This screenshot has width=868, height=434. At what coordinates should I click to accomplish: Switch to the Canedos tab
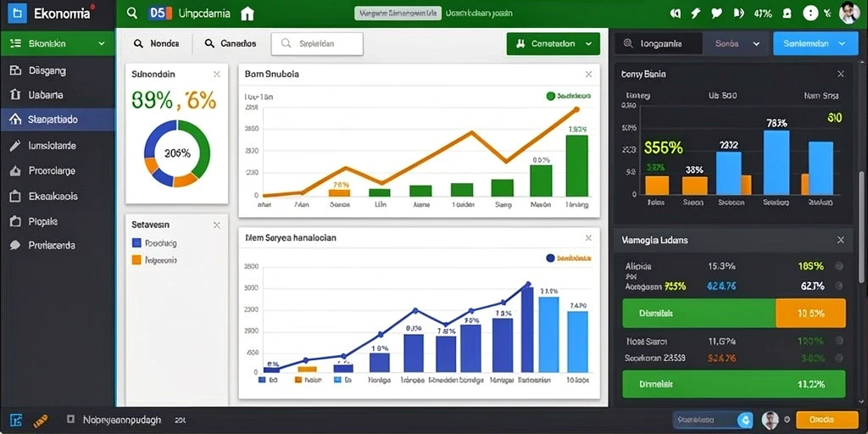click(x=231, y=43)
